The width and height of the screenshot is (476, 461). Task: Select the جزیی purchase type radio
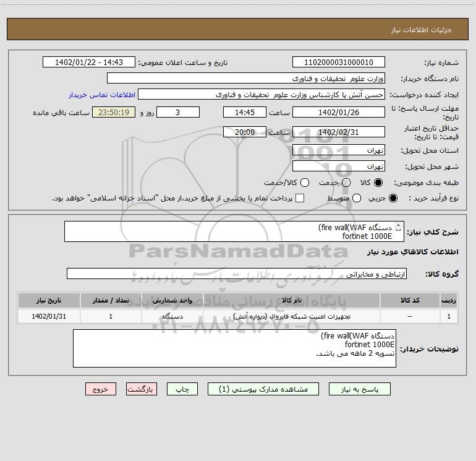393,198
